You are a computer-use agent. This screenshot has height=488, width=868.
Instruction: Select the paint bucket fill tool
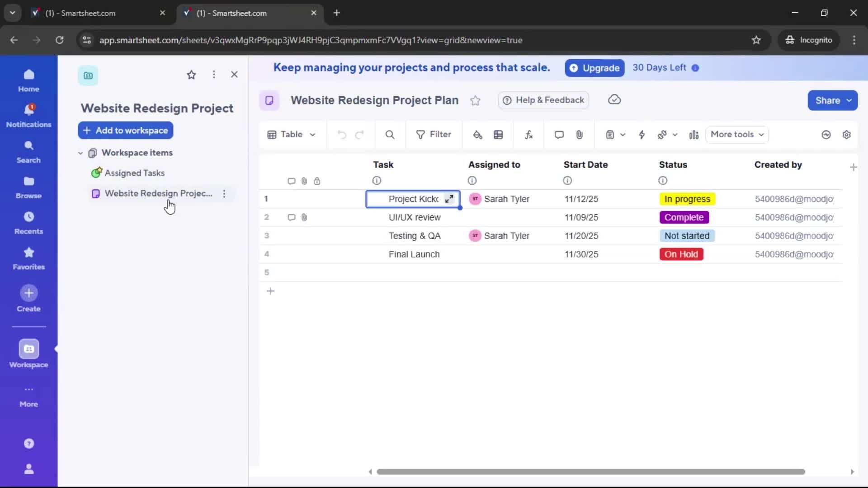(478, 135)
